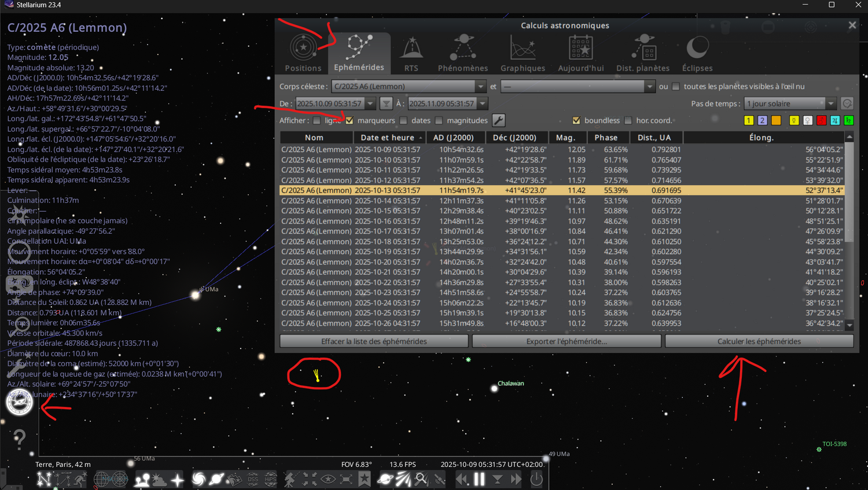This screenshot has height=490, width=868.
Task: Enable the 'lignes' display checkbox
Action: tap(317, 120)
